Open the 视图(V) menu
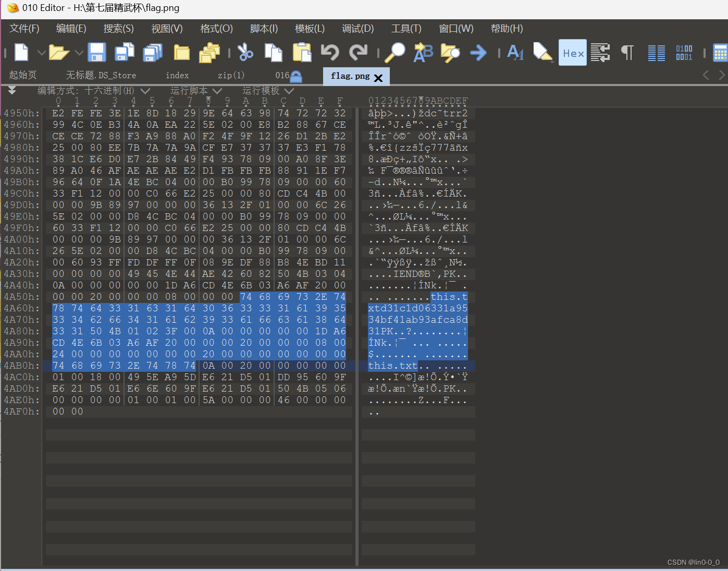 tap(167, 29)
